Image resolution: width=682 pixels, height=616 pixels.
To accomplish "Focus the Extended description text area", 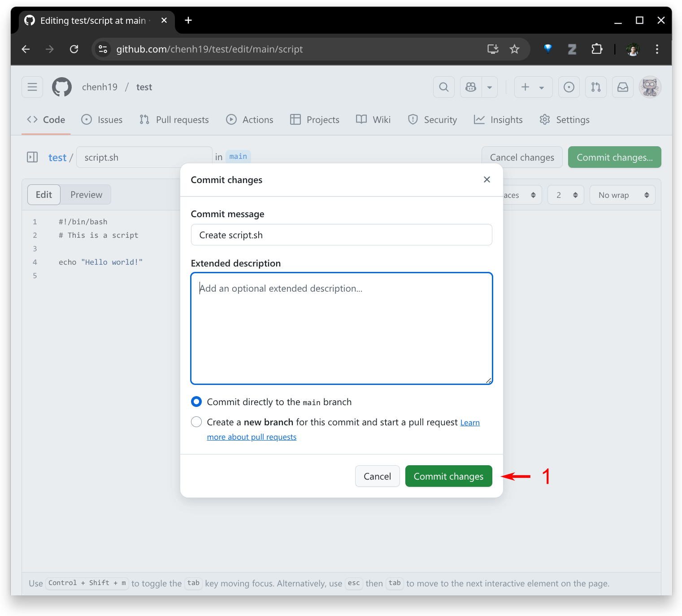I will 342,328.
